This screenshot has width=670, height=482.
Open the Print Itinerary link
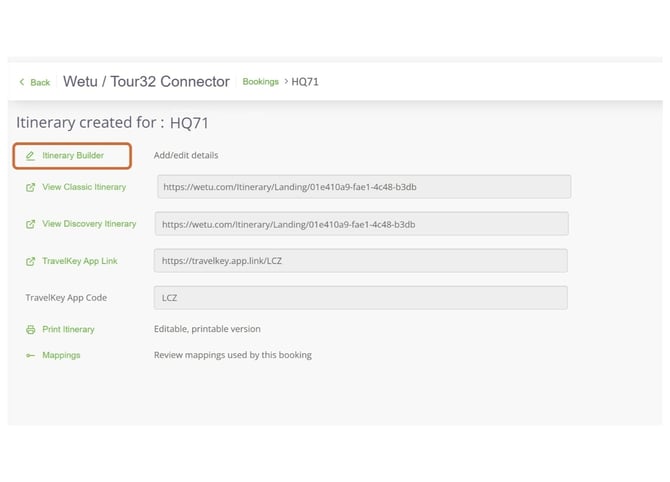68,329
